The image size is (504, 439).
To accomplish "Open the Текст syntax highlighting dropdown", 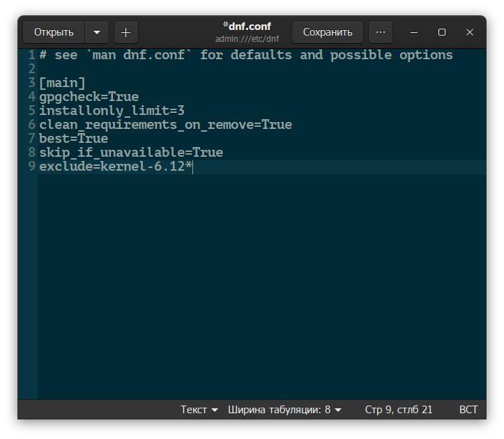I will [199, 410].
